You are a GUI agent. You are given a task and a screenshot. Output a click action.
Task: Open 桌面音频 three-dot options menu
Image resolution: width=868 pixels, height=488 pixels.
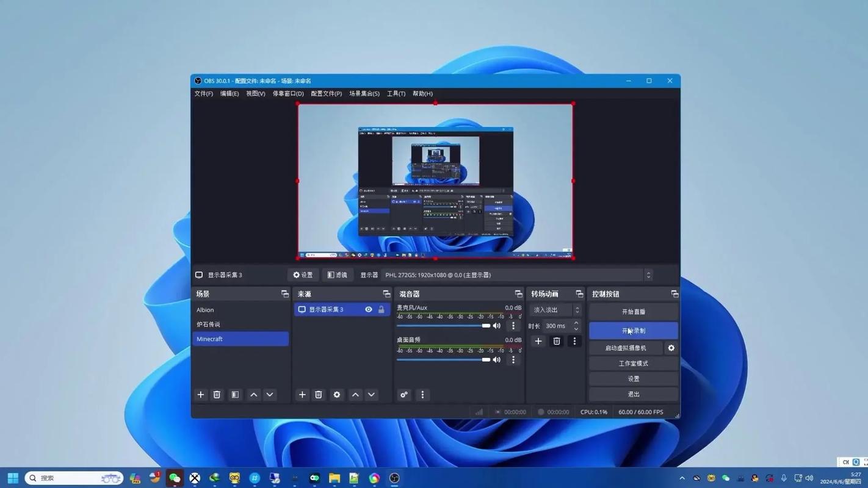tap(513, 360)
